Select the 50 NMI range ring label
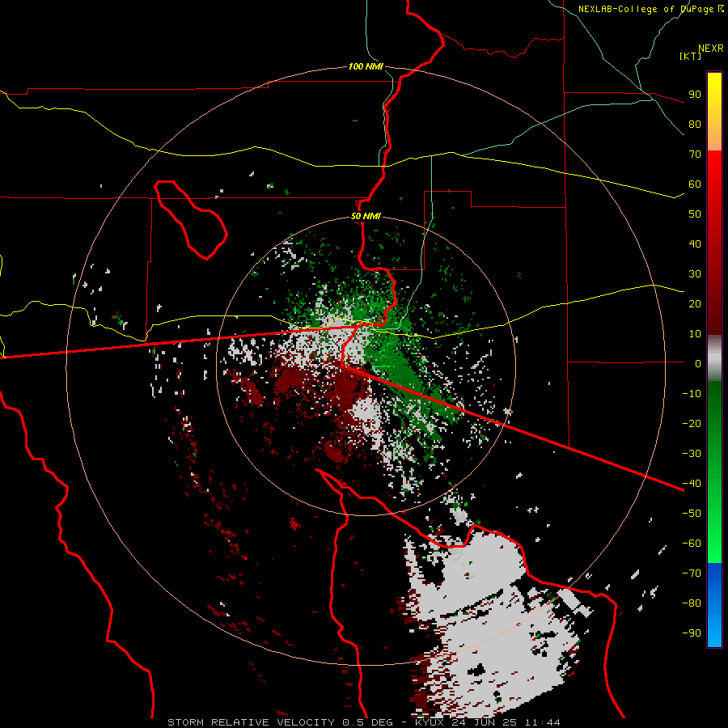Image resolution: width=728 pixels, height=728 pixels. (x=366, y=216)
